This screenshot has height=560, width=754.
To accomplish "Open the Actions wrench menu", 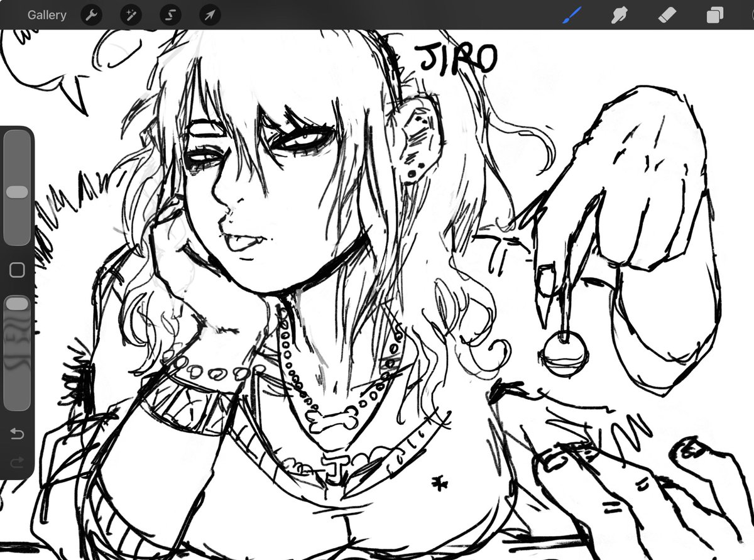I will point(92,15).
